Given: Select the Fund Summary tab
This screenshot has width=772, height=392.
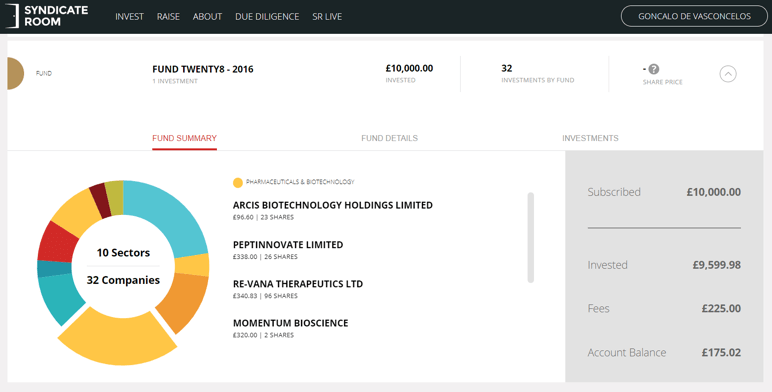Looking at the screenshot, I should [x=184, y=138].
